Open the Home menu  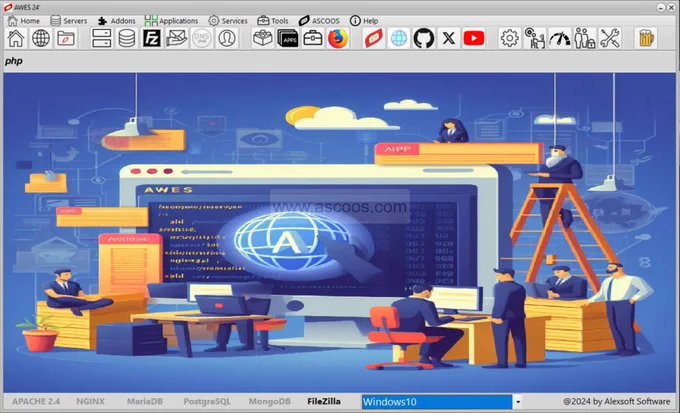coord(24,20)
